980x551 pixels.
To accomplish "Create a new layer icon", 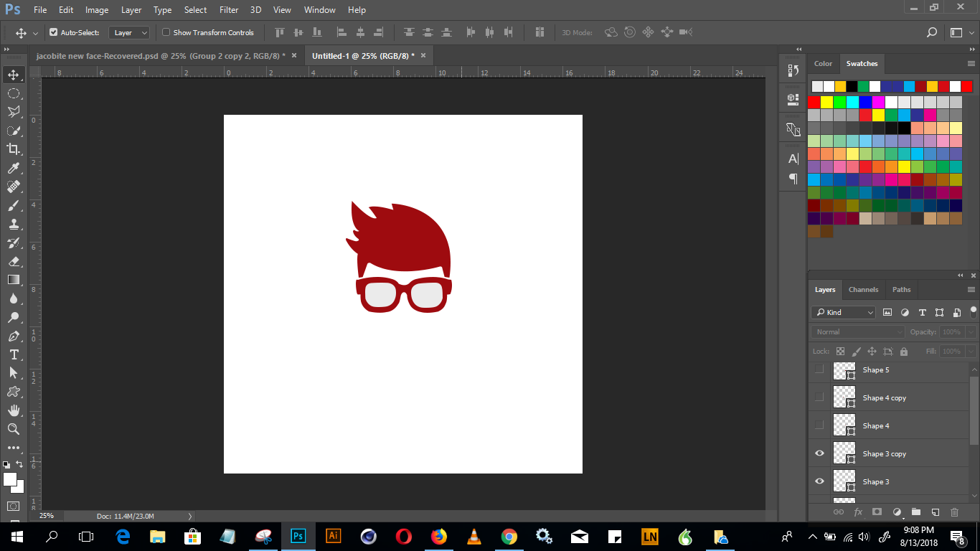I will (935, 512).
